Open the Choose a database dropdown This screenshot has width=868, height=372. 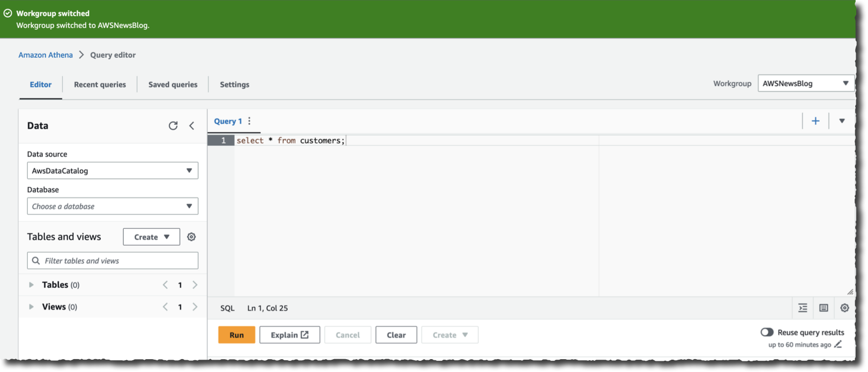113,206
